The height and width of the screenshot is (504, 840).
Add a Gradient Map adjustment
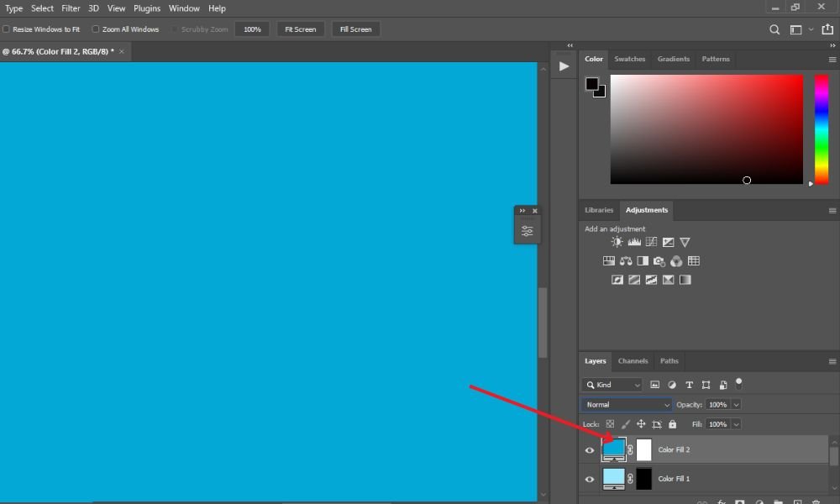click(685, 280)
